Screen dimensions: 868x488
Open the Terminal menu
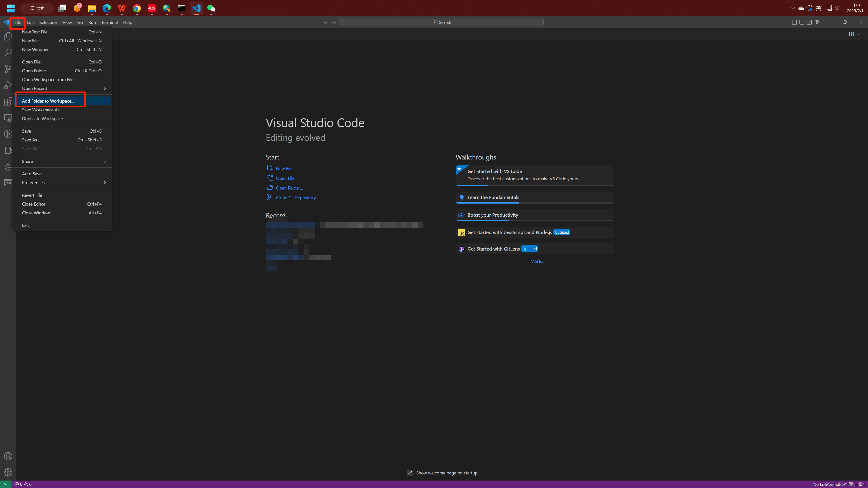(109, 22)
